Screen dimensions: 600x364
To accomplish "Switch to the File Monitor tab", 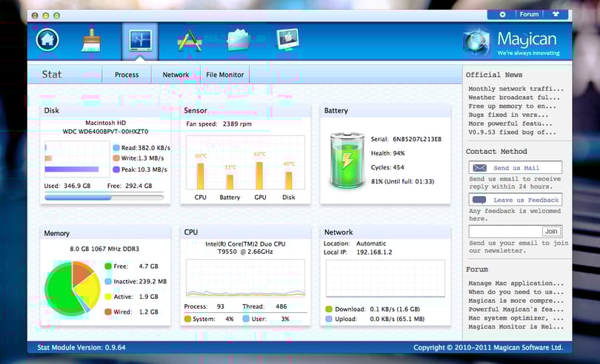I will pos(225,75).
